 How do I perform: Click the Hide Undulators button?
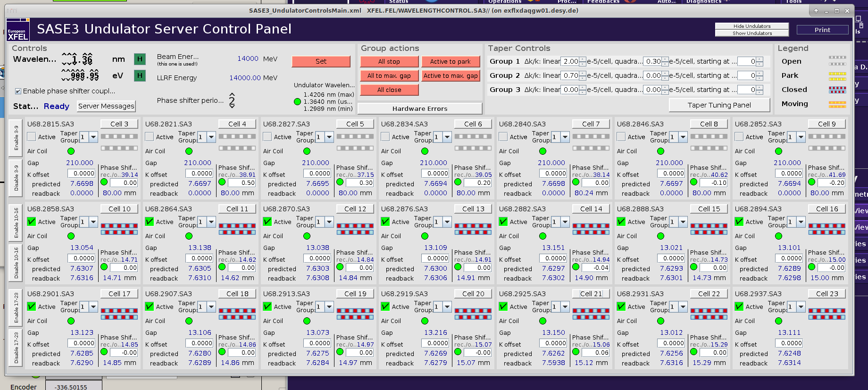point(752,26)
